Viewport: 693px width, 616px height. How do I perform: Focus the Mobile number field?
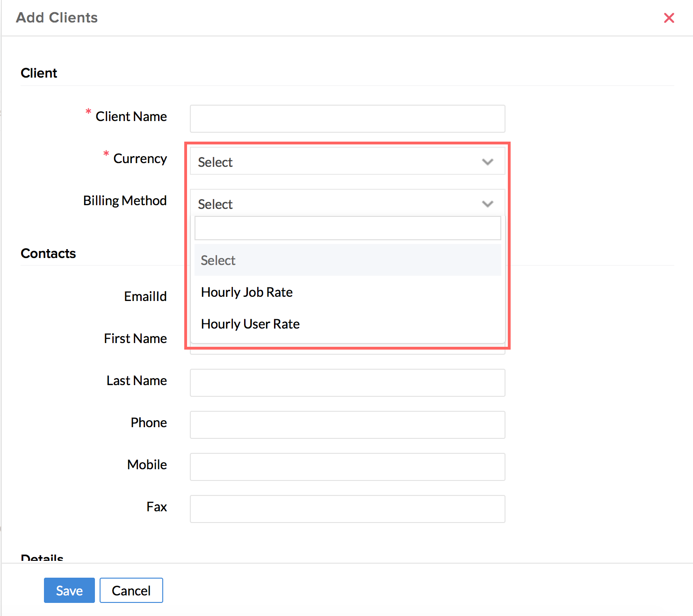[347, 467]
